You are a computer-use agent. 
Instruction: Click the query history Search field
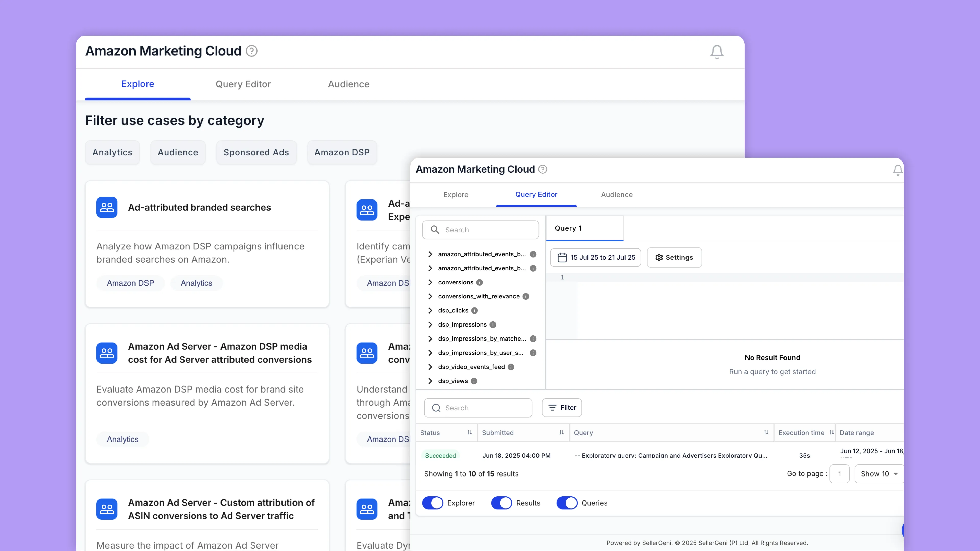478,408
